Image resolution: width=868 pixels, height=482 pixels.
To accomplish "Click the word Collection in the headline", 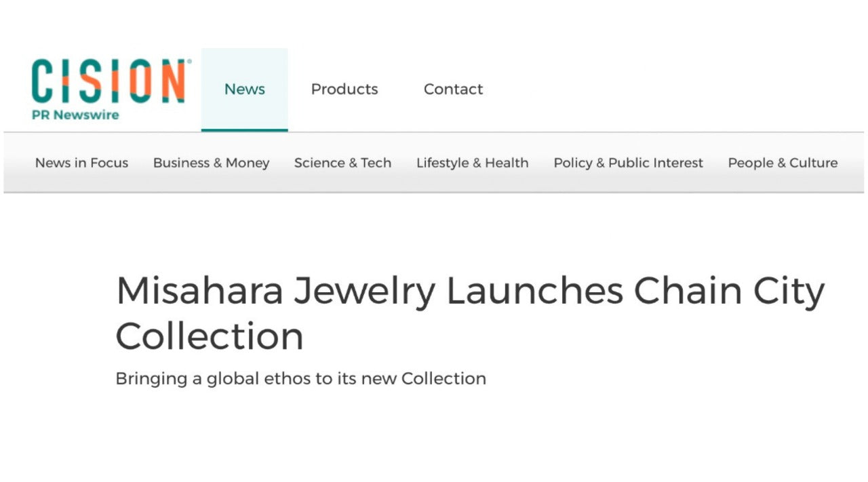I will point(209,335).
